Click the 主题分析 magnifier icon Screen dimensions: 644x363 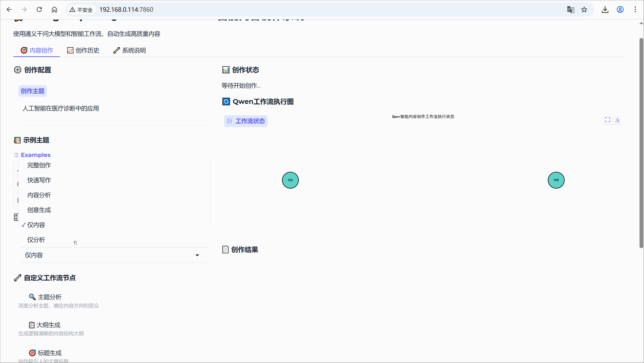click(x=32, y=297)
